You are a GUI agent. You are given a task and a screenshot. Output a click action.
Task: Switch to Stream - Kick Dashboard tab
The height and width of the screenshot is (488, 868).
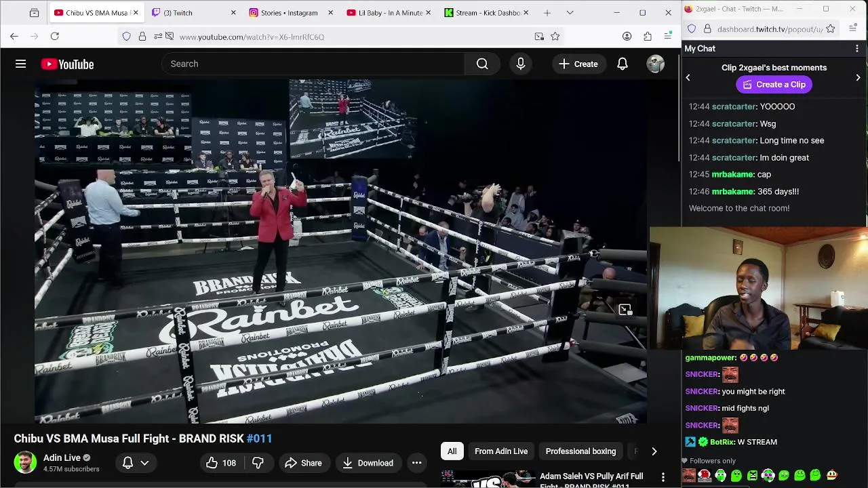point(488,12)
